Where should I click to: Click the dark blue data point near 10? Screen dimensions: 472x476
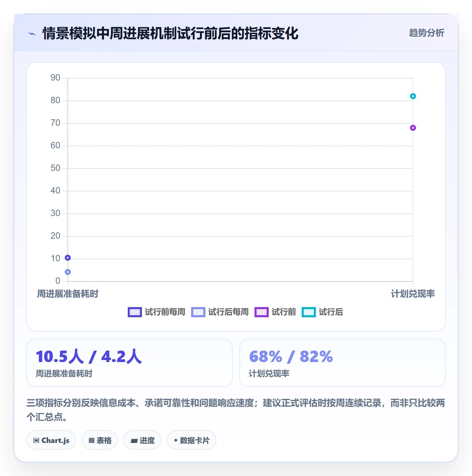[x=68, y=258]
